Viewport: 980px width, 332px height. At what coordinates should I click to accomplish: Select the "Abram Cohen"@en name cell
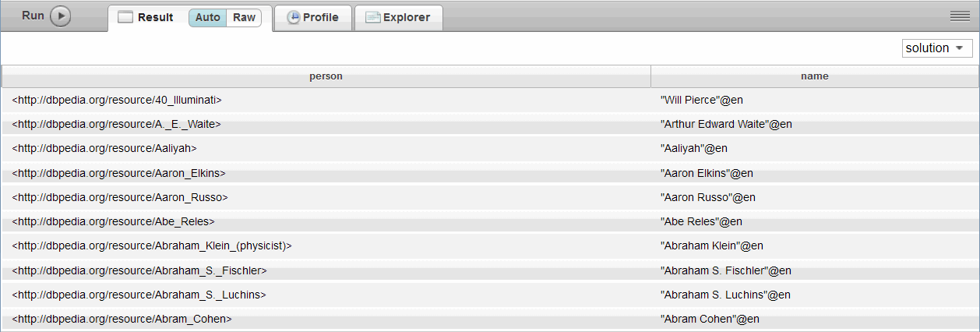point(709,319)
